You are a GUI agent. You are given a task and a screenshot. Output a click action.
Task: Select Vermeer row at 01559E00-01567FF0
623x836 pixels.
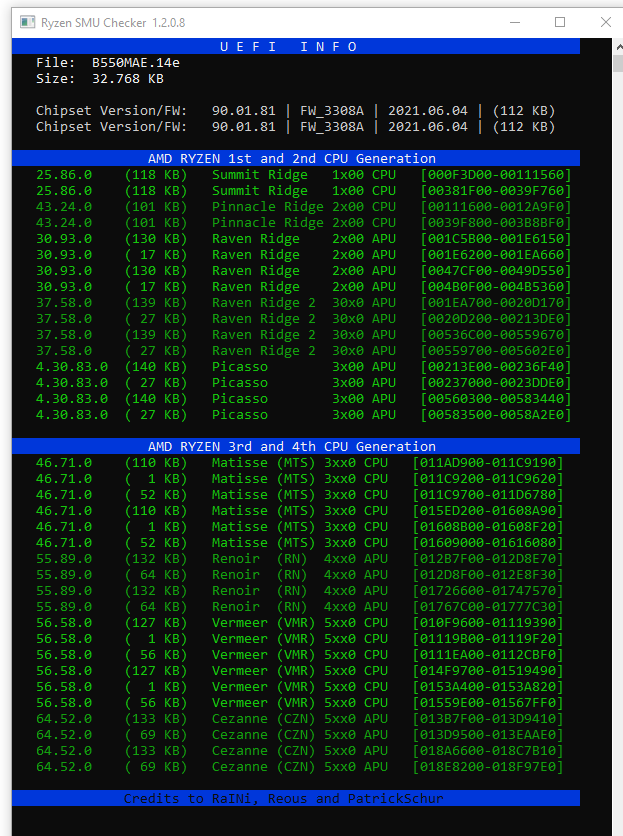tap(300, 703)
